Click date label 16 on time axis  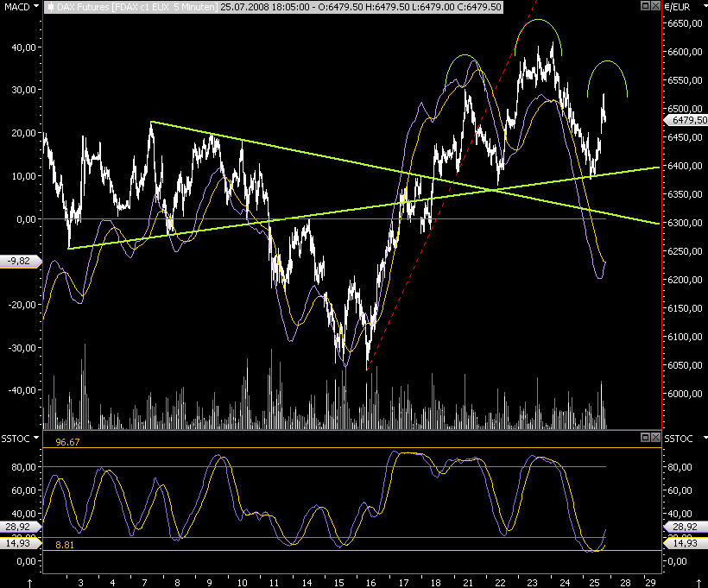pyautogui.click(x=370, y=583)
